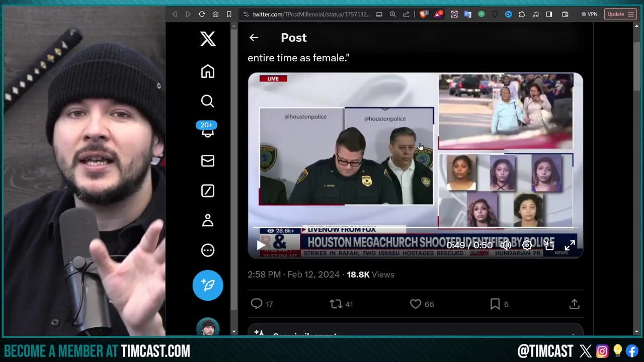The width and height of the screenshot is (644, 362).
Task: Bookmark the post showing 6 bookmarks
Action: 499,304
